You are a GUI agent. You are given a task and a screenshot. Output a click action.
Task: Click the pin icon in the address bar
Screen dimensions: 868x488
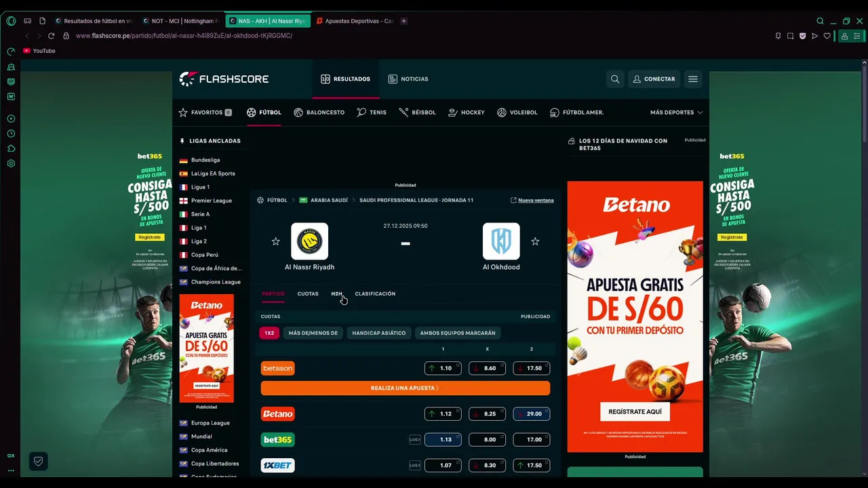click(778, 36)
